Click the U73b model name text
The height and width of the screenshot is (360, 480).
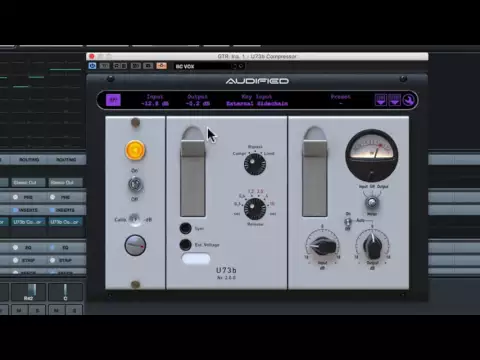point(226,270)
